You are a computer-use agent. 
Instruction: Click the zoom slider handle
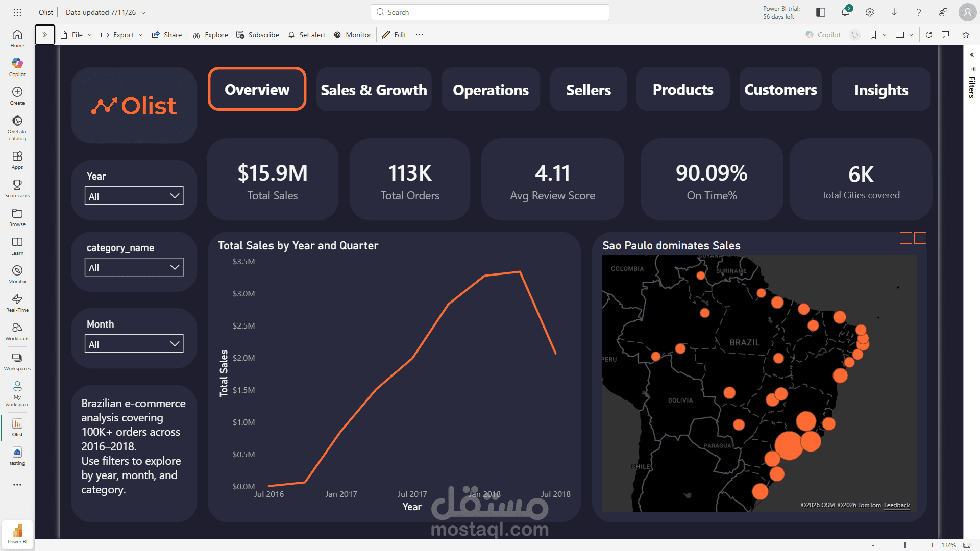(904, 545)
